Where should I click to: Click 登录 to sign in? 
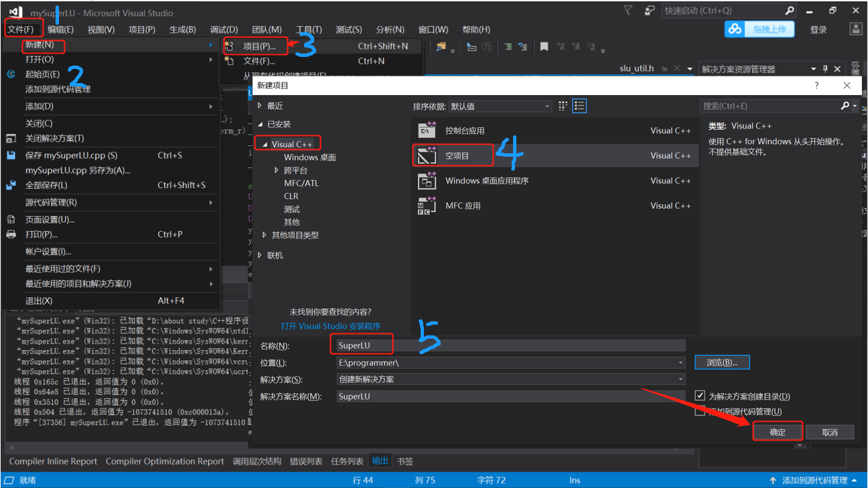[x=818, y=29]
